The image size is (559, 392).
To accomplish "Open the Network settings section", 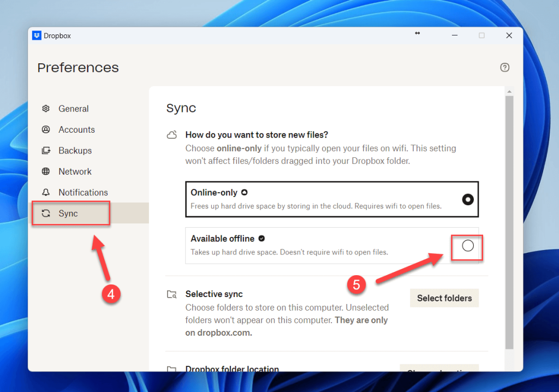I will coord(75,171).
